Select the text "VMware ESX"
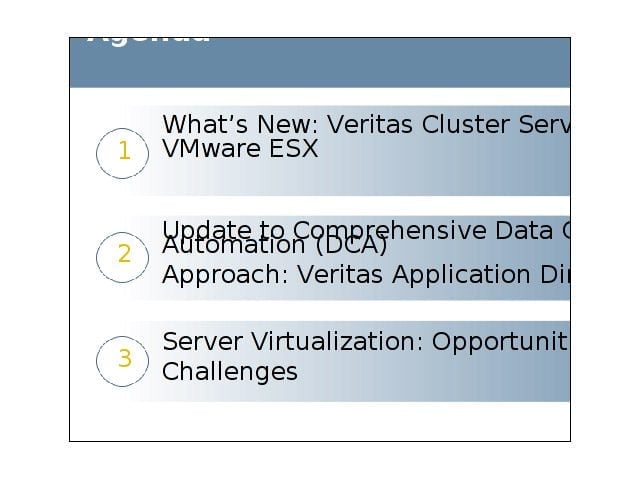This screenshot has width=640, height=480. point(240,149)
